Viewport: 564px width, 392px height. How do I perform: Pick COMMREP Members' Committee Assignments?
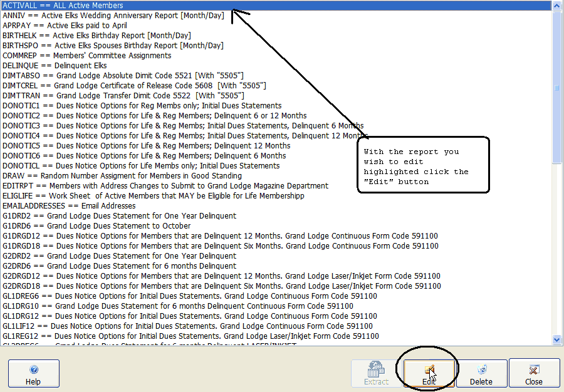tap(86, 56)
